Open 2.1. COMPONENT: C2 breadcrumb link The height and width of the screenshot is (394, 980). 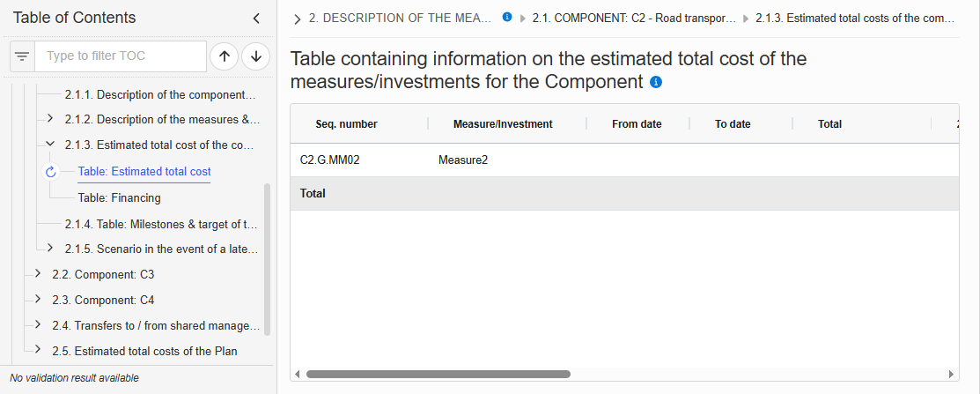click(634, 19)
